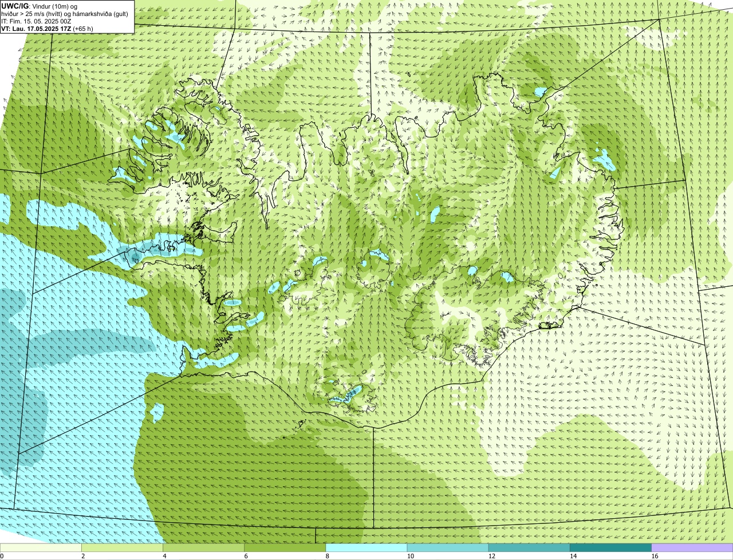
Task: Click the pale cream 0–2 m/s legend swatch
Action: click(41, 548)
